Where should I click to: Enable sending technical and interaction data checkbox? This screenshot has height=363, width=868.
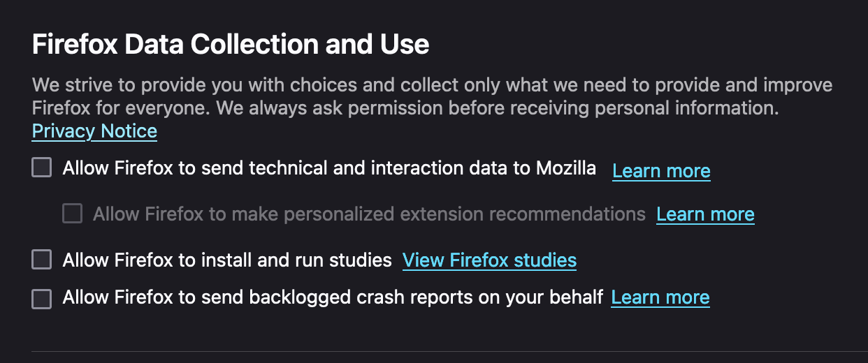tap(42, 168)
